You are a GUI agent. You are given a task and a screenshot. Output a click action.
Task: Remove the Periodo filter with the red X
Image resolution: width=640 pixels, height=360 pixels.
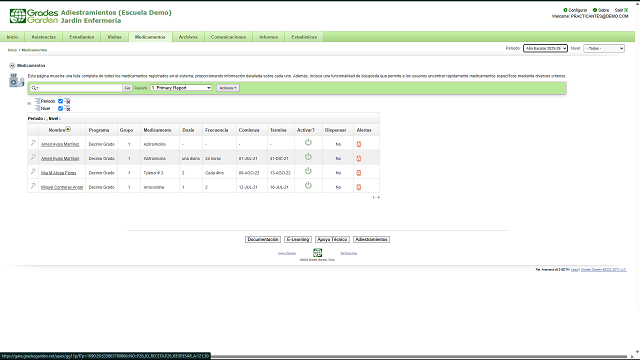click(67, 101)
